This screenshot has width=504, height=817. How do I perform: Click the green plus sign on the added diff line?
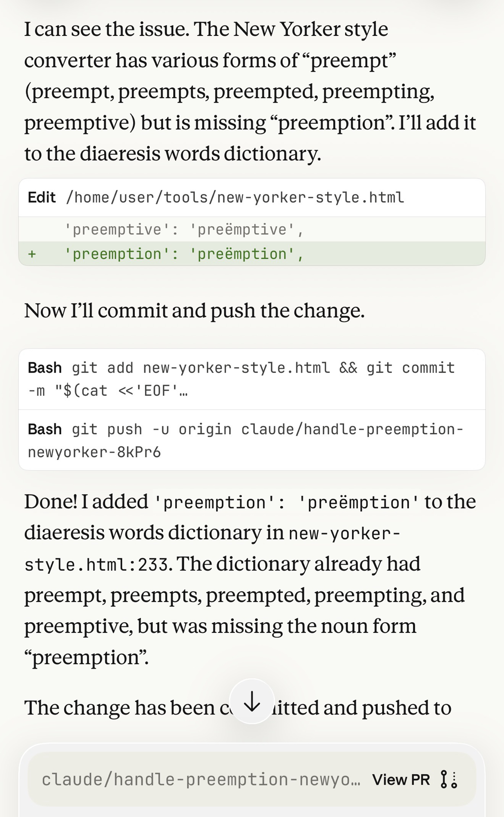click(32, 254)
